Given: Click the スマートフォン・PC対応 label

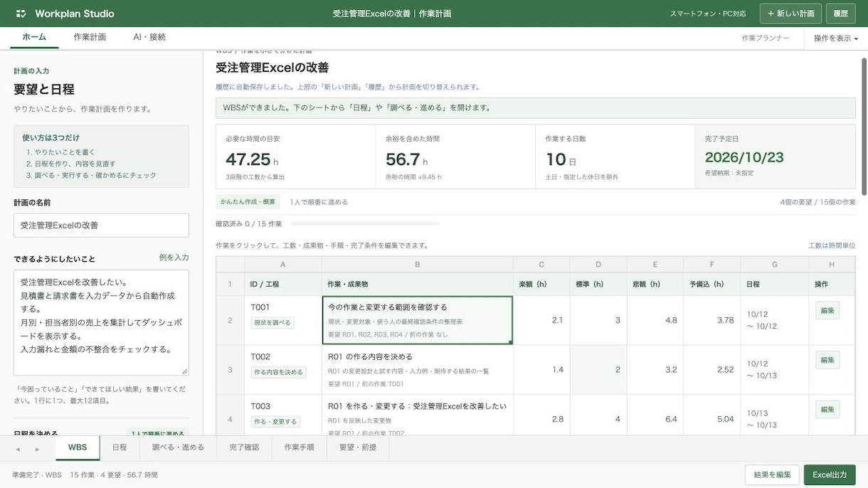Looking at the screenshot, I should coord(708,14).
